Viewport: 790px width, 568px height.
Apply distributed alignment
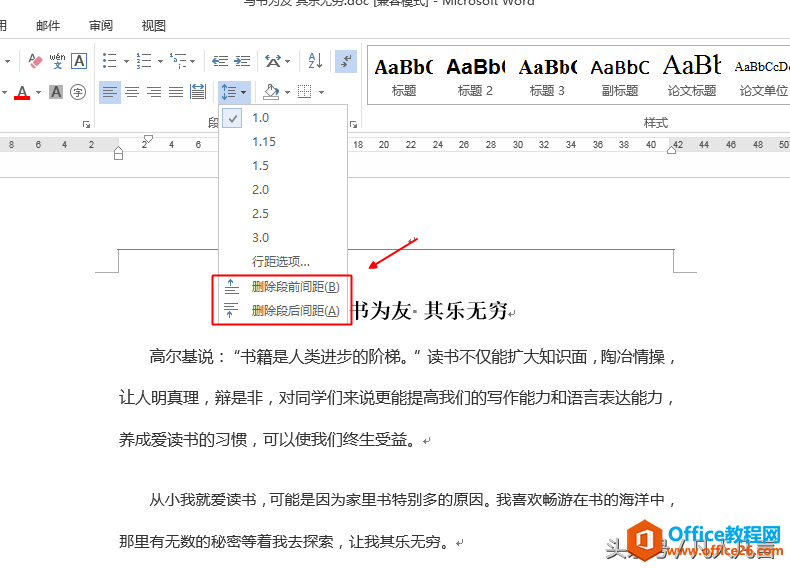point(198,92)
